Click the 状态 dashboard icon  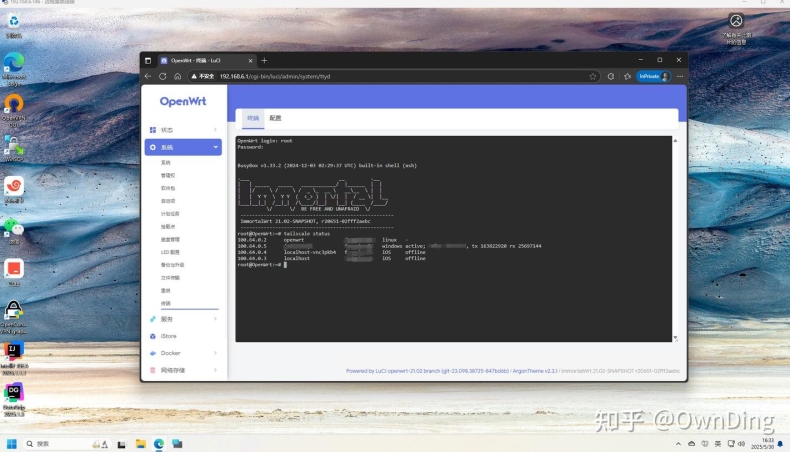153,130
